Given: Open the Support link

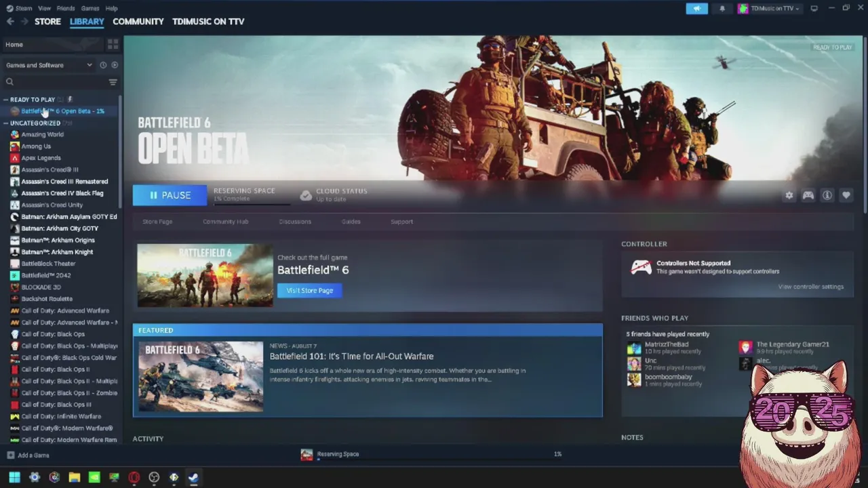Looking at the screenshot, I should [x=401, y=222].
